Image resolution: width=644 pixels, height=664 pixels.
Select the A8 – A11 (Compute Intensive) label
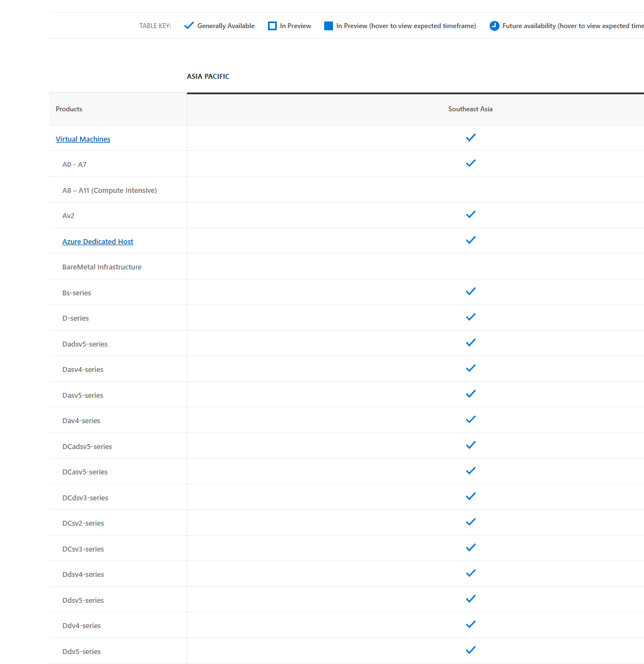tap(110, 191)
